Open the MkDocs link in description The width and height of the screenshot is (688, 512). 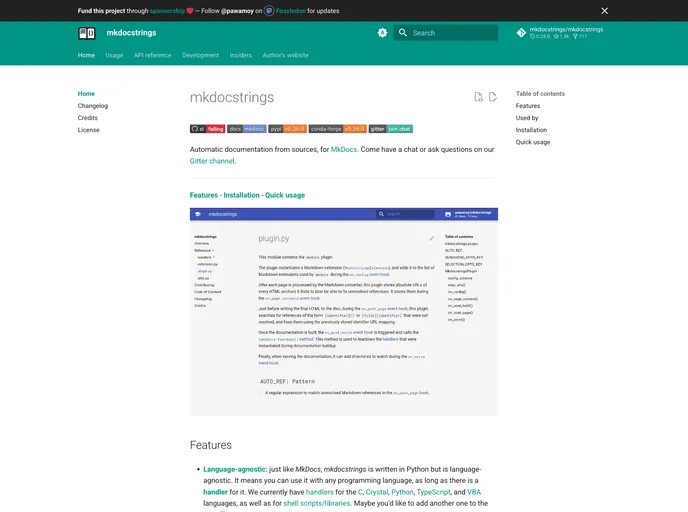pyautogui.click(x=344, y=149)
